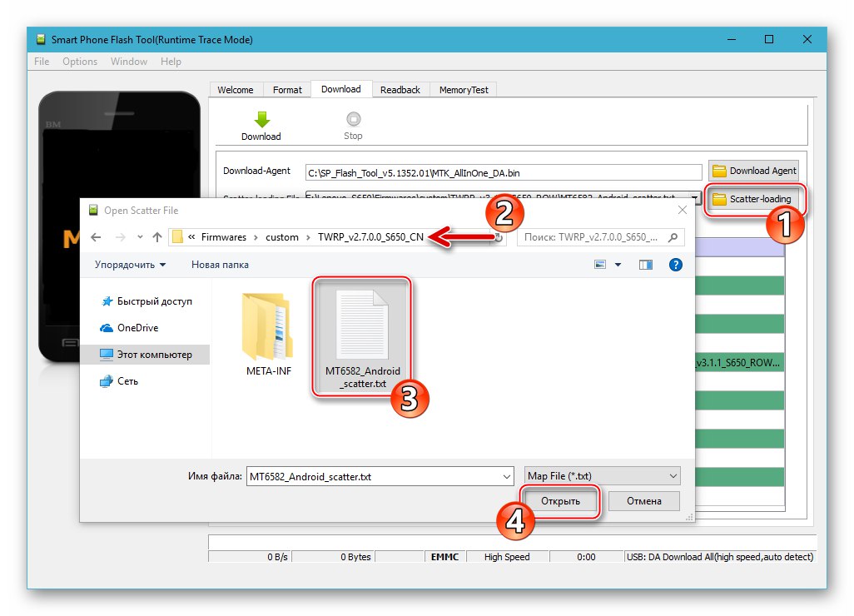The image size is (854, 616).
Task: Switch to the Format tab
Action: (287, 90)
